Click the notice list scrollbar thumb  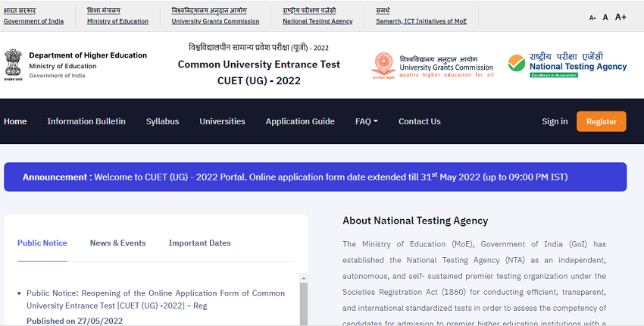(304, 304)
